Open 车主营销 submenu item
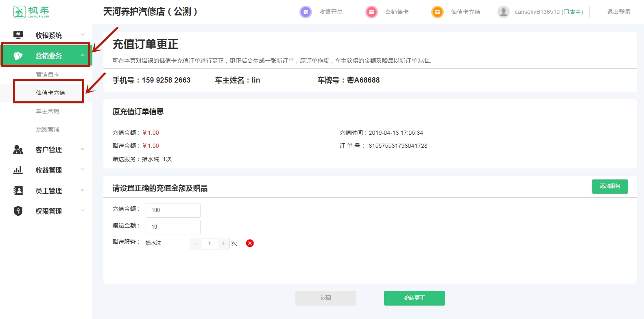 (x=48, y=111)
